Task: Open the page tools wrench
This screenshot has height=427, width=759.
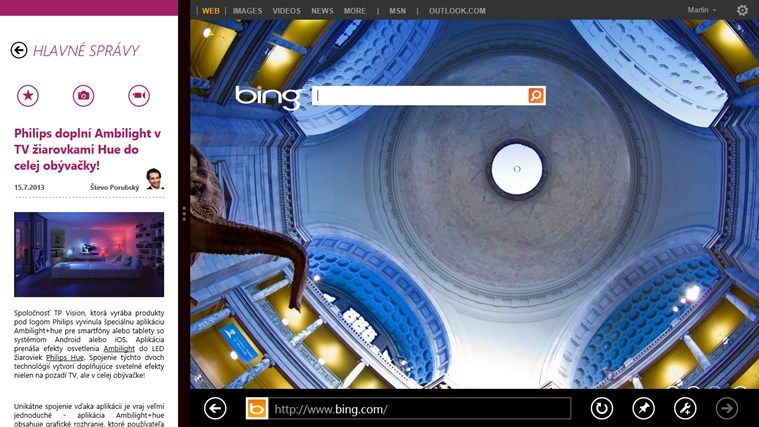Action: point(685,409)
